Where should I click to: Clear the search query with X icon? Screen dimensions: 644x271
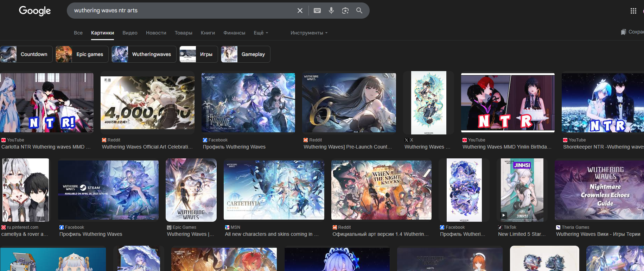pos(300,11)
